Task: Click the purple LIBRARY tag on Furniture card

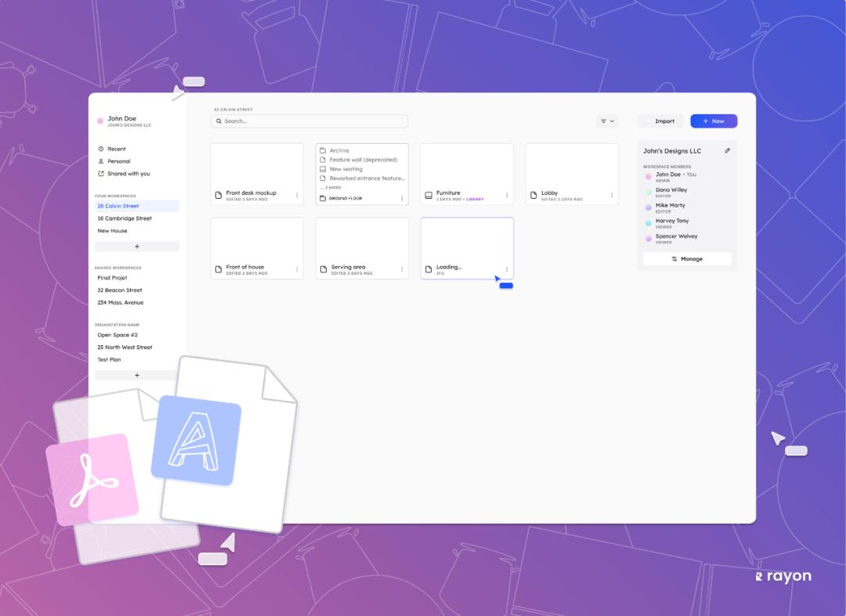Action: [475, 200]
